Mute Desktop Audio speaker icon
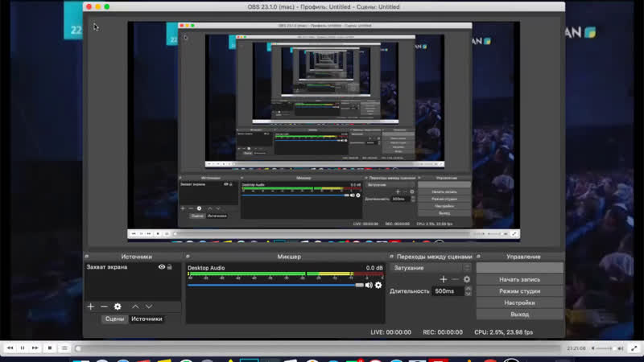This screenshot has height=362, width=644. click(369, 285)
